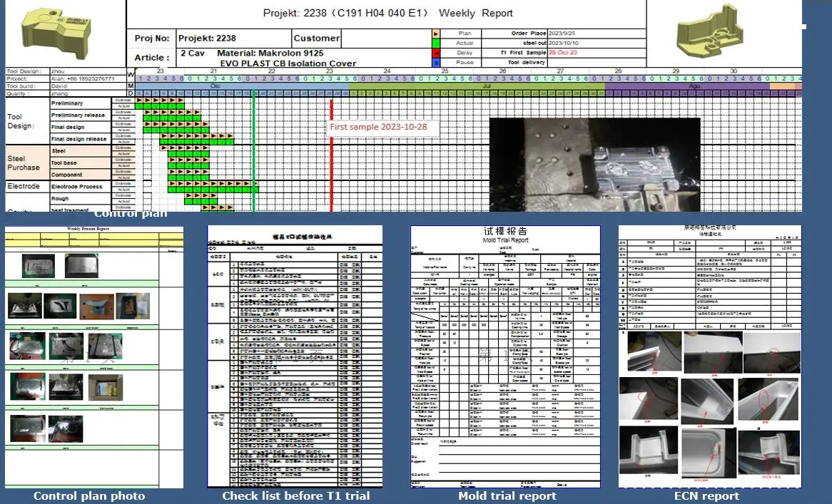Open the Mold trial report thumbnail

pyautogui.click(x=505, y=356)
